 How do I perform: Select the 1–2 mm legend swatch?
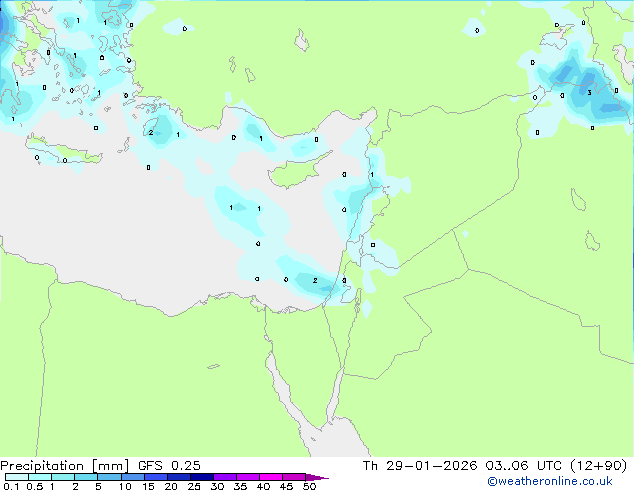[63, 477]
